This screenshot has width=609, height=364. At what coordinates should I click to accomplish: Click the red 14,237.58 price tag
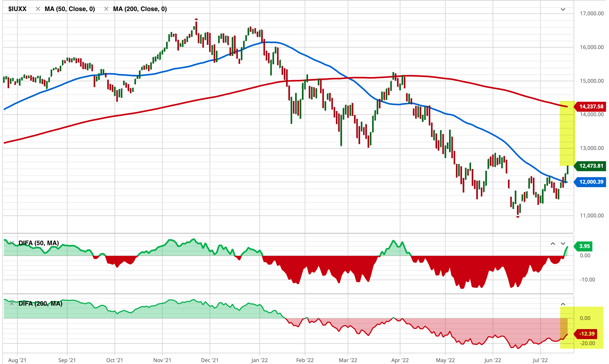(591, 106)
